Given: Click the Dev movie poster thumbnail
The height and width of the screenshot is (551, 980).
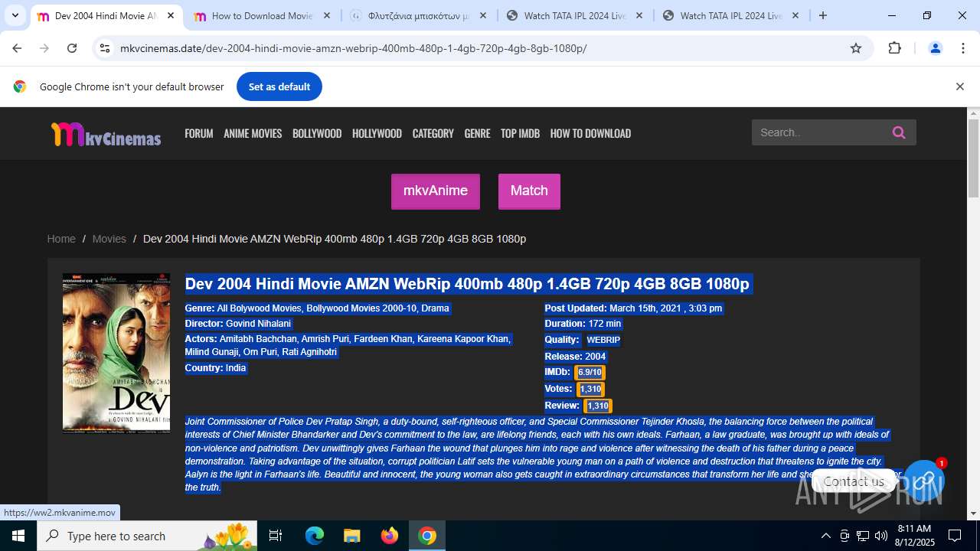Looking at the screenshot, I should (x=116, y=353).
